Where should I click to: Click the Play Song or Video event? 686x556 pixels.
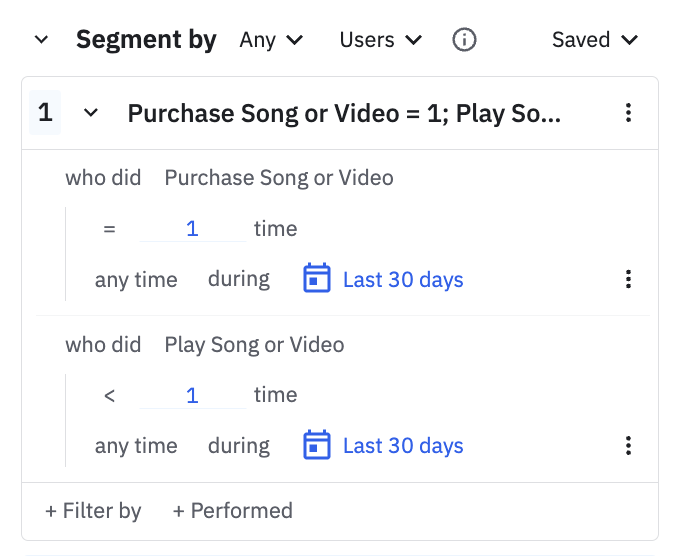pos(254,345)
